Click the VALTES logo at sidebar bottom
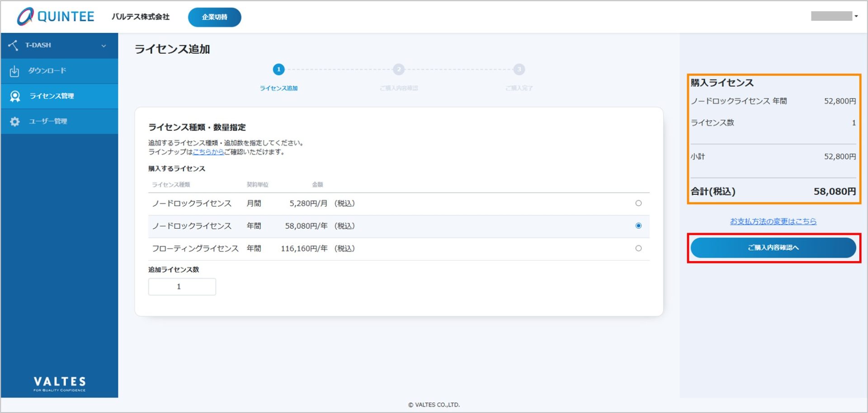Screen dimensions: 868x413 59,383
